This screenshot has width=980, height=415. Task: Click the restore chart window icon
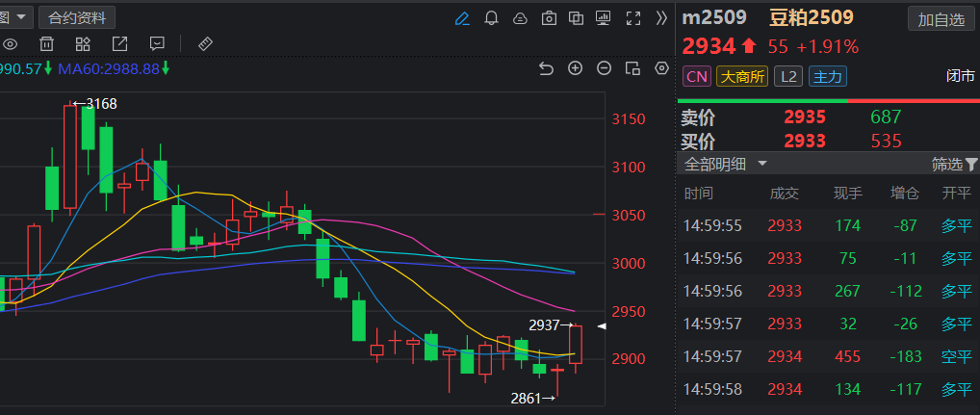click(632, 68)
